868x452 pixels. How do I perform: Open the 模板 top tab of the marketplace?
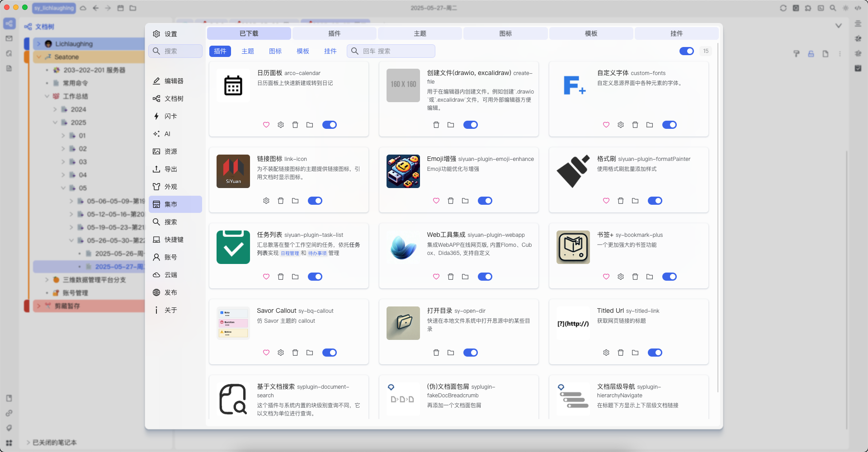(x=591, y=33)
